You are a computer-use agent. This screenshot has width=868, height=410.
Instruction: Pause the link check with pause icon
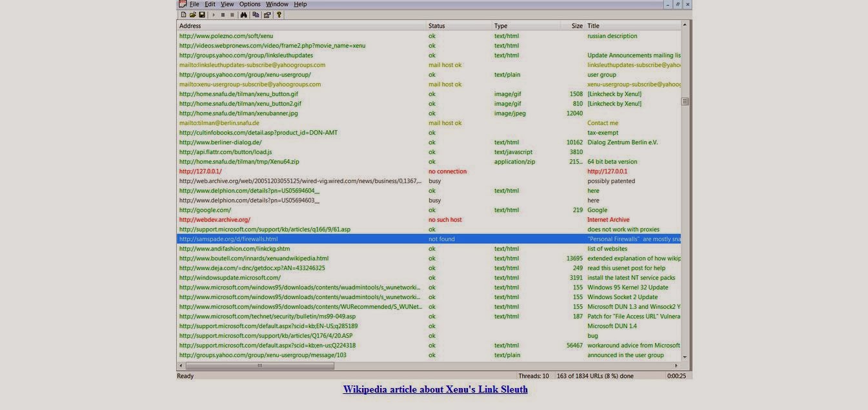click(223, 15)
